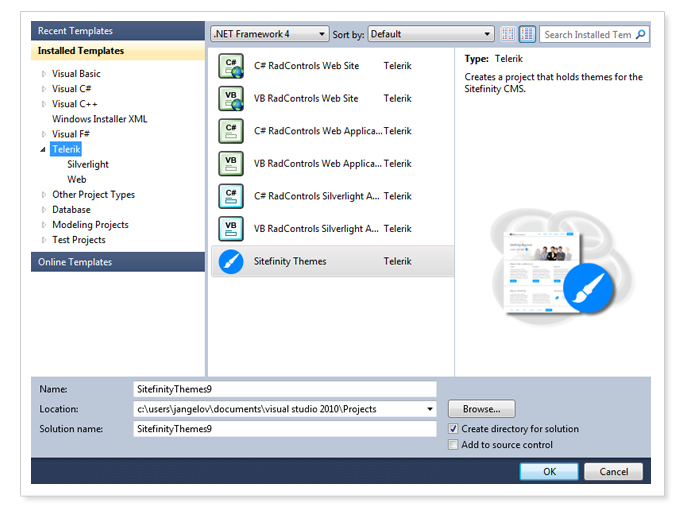Select the Visual F# label
683x513 pixels.
click(71, 134)
